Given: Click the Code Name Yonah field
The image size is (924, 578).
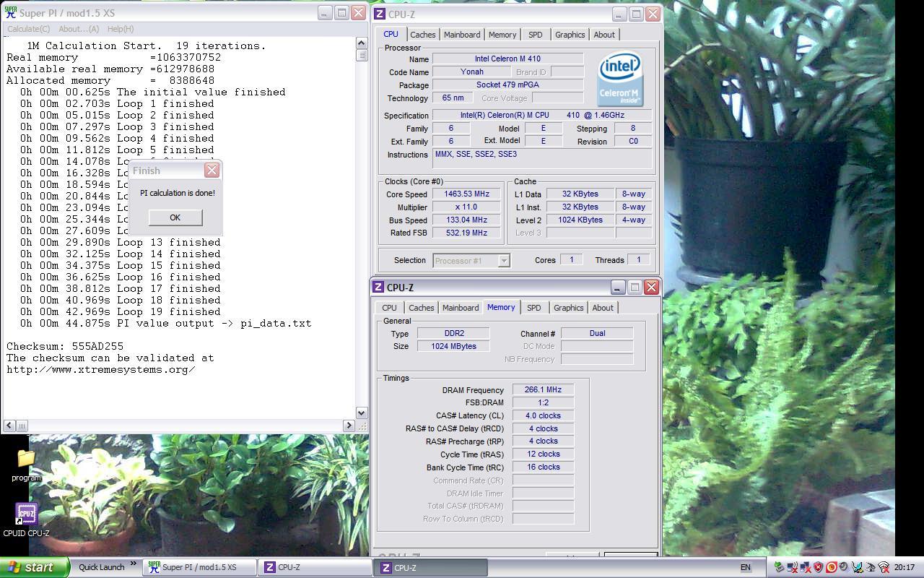Looking at the screenshot, I should [x=471, y=72].
